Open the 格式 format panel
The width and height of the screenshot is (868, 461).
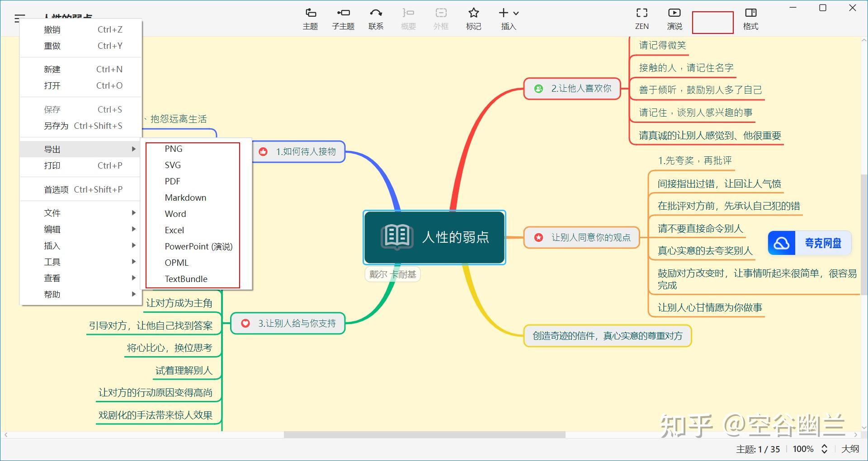[750, 18]
